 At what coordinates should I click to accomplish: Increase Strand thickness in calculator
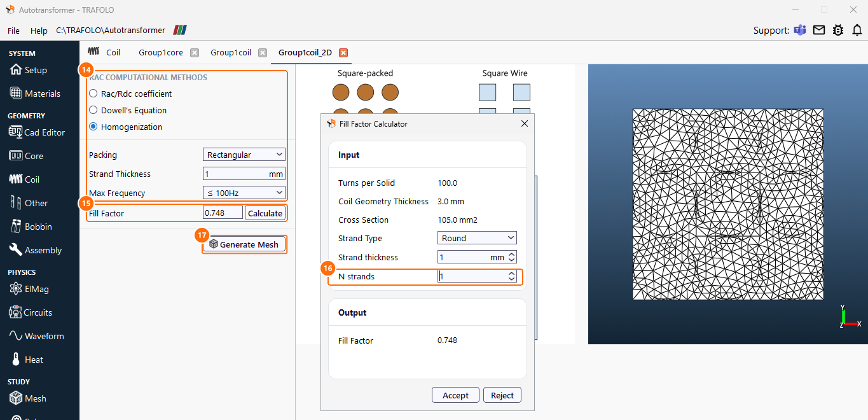pyautogui.click(x=512, y=255)
